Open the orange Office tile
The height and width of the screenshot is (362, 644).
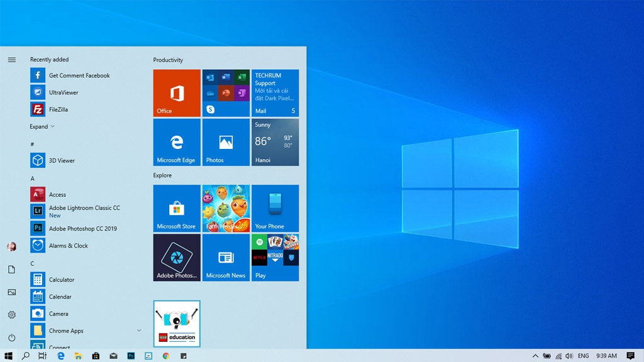(x=177, y=93)
